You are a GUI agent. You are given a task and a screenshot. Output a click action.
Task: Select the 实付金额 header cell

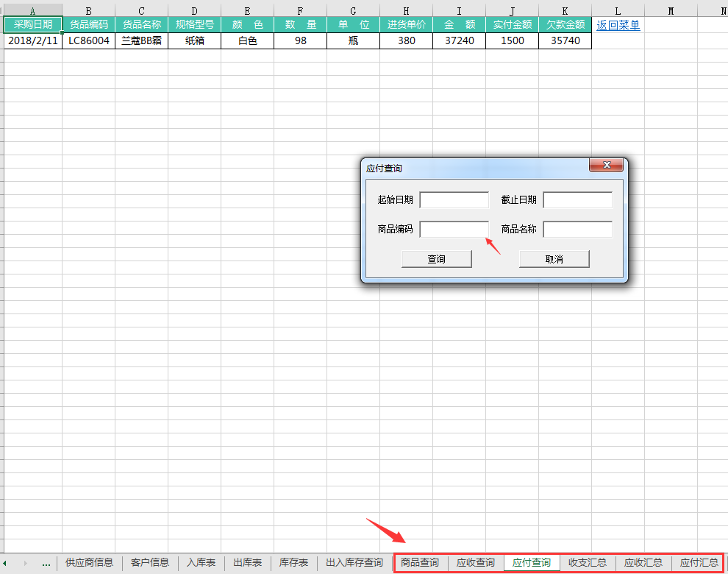point(512,24)
